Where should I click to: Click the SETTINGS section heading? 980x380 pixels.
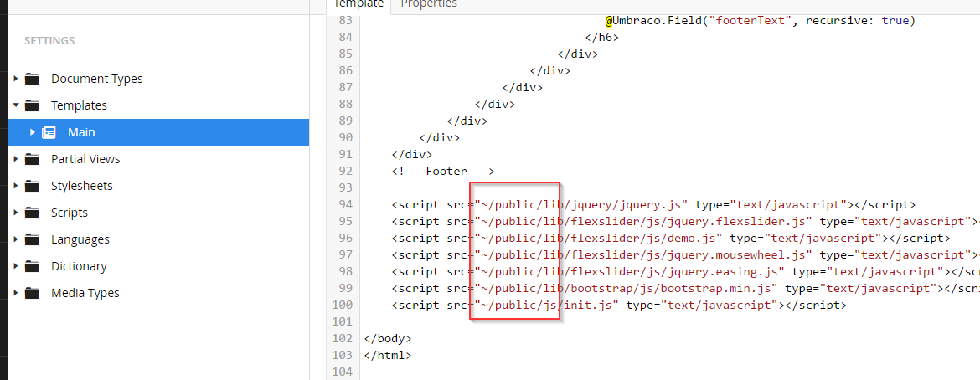point(49,41)
